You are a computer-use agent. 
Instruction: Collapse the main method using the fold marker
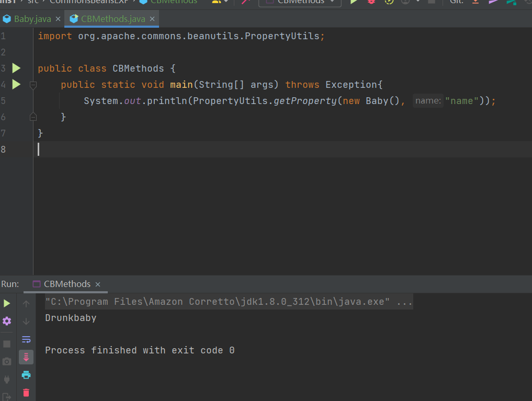coord(33,85)
